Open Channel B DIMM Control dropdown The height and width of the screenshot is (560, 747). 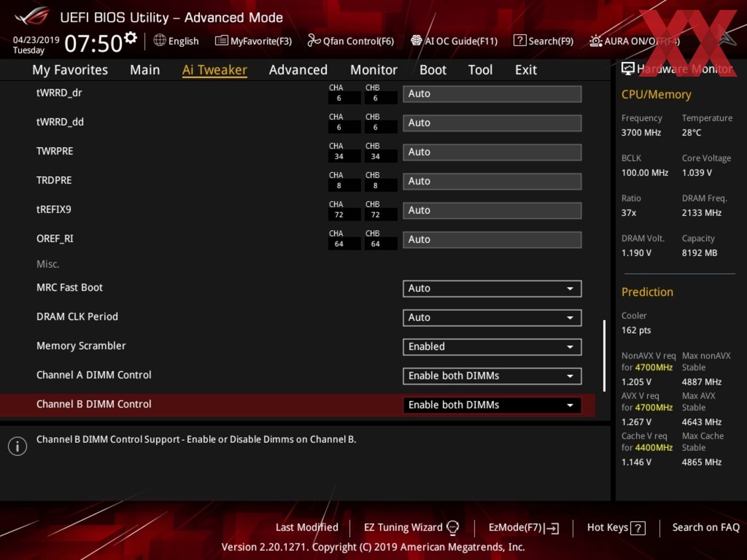492,405
